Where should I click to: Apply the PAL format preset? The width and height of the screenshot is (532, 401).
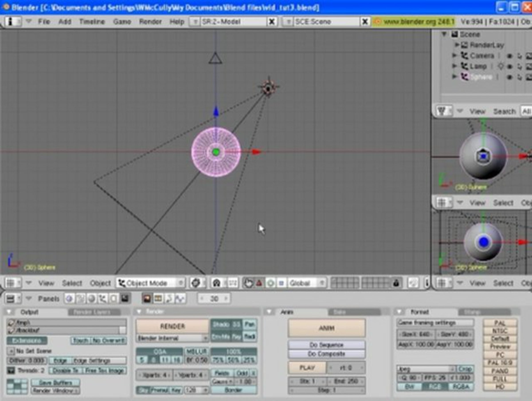(500, 323)
